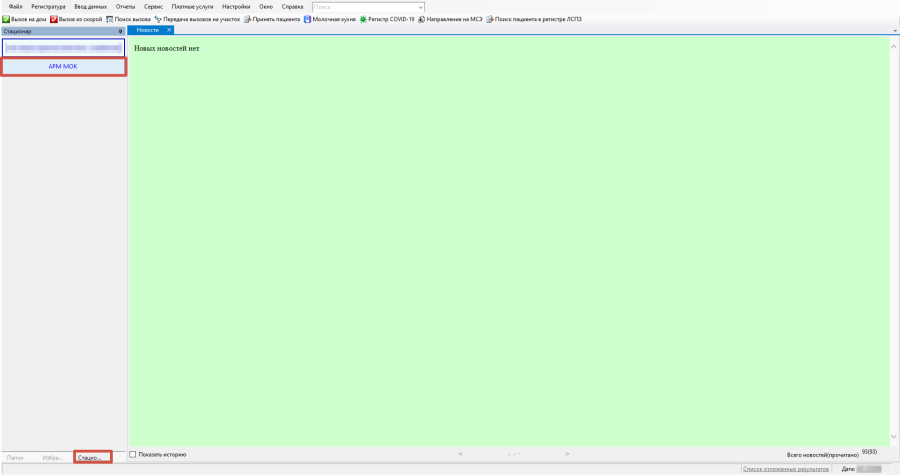
Task: Switch to the 'Папки' bottom panel tab
Action: pyautogui.click(x=16, y=457)
